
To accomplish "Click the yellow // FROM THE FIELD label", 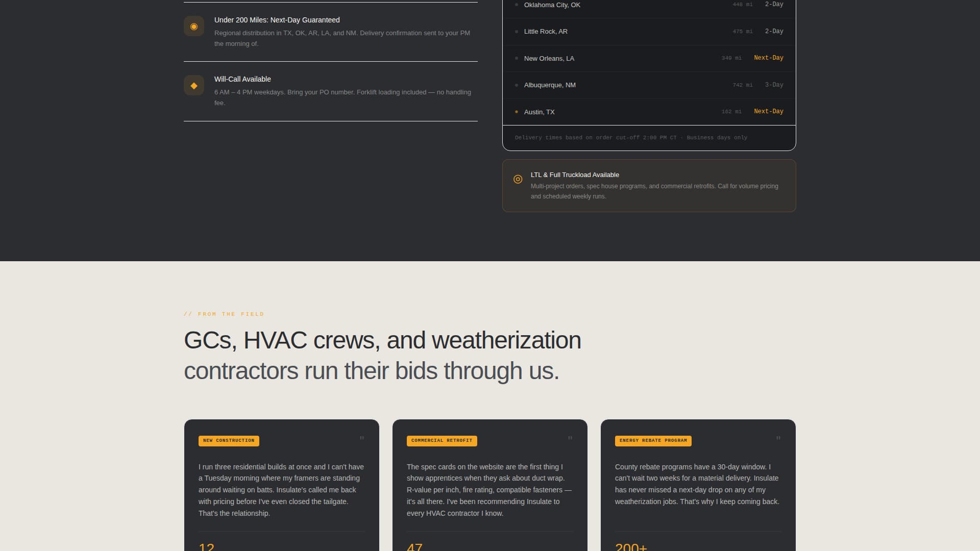I will pos(224,314).
